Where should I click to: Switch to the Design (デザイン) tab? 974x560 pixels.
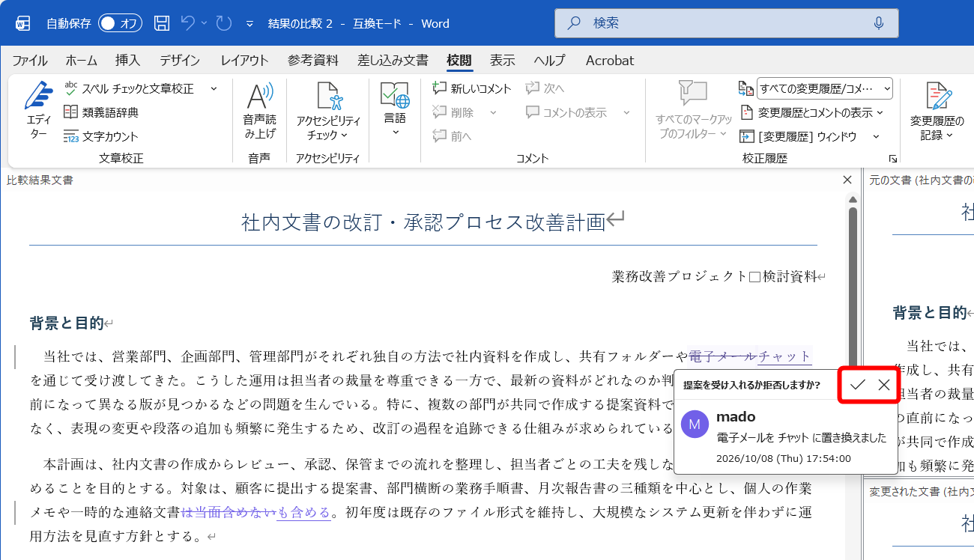[x=180, y=61]
